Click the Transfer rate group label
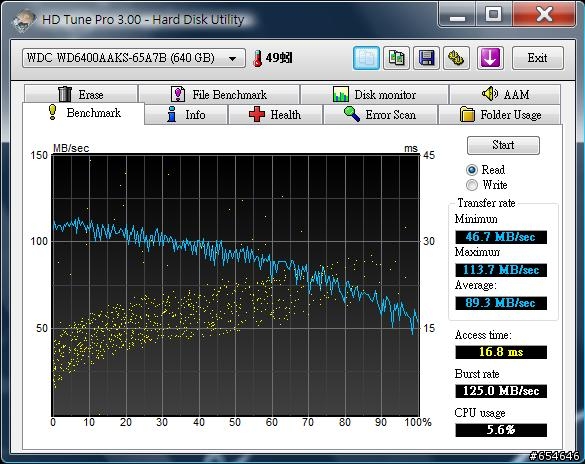The width and height of the screenshot is (585, 464). click(x=486, y=203)
